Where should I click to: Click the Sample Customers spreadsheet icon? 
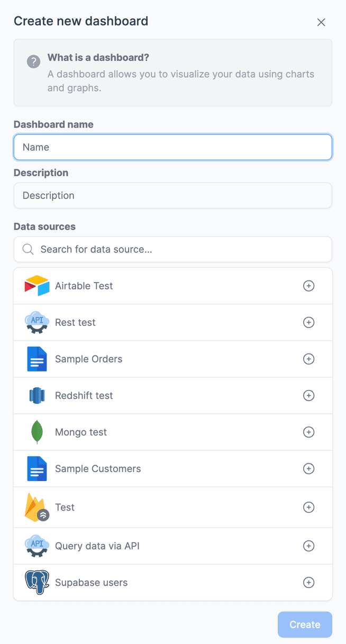pyautogui.click(x=36, y=468)
